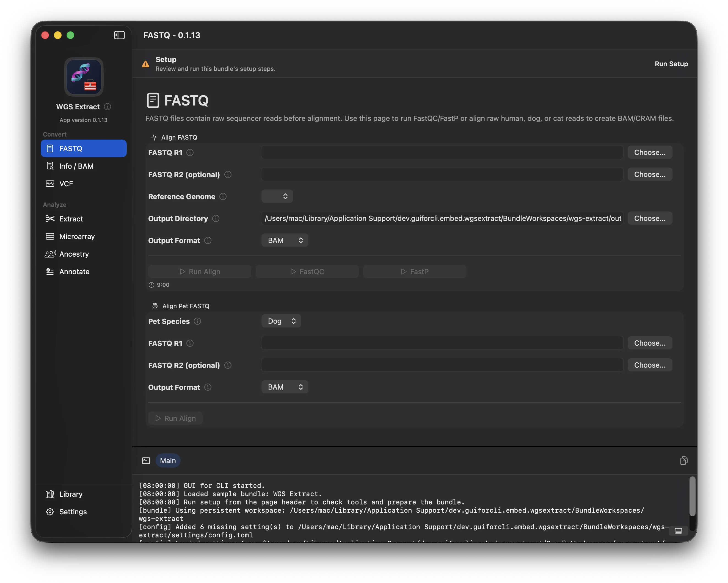Image resolution: width=728 pixels, height=583 pixels.
Task: Click the console scrollbar thumb
Action: [692, 496]
